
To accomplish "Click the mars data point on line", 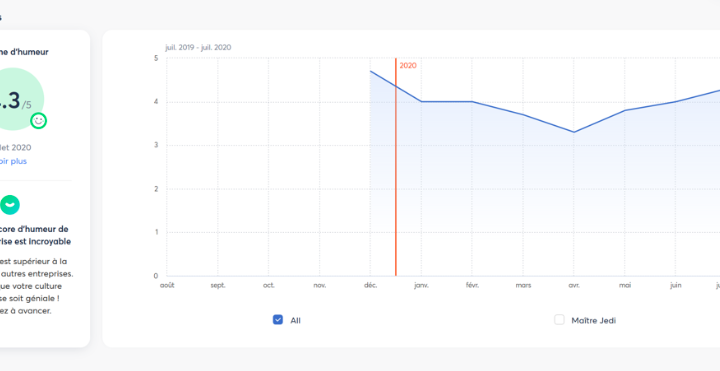I will 523,115.
